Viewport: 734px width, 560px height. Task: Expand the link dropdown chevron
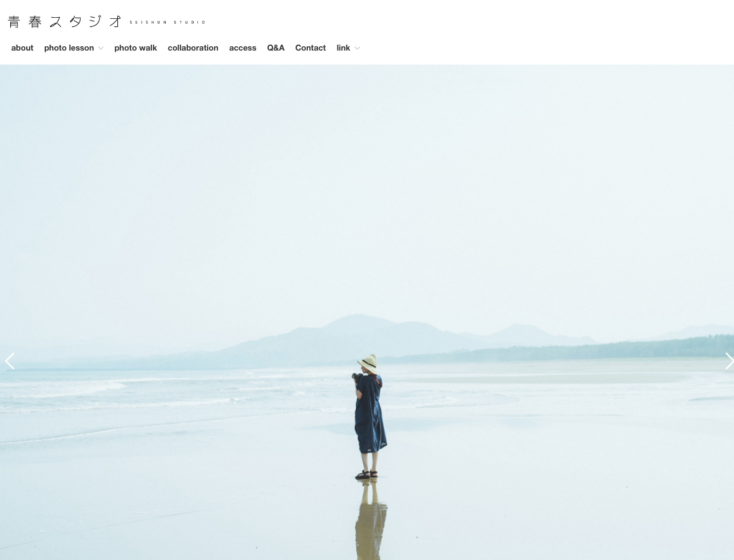(357, 48)
